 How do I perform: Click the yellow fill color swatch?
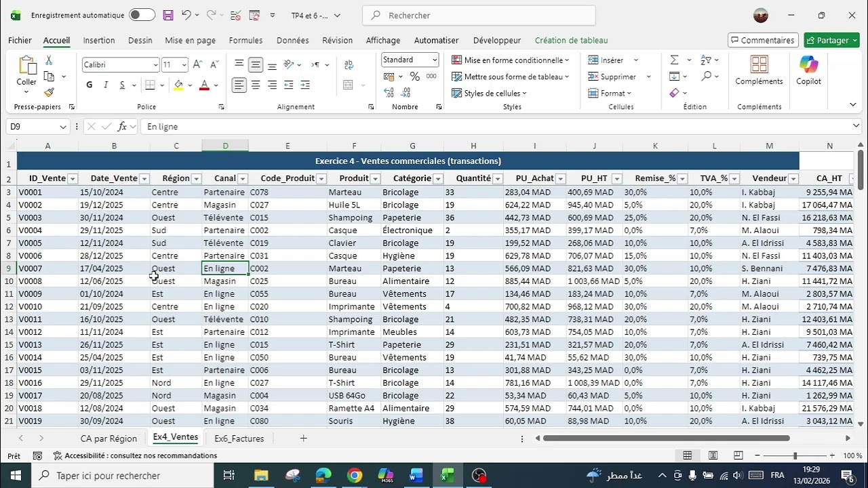coord(178,85)
